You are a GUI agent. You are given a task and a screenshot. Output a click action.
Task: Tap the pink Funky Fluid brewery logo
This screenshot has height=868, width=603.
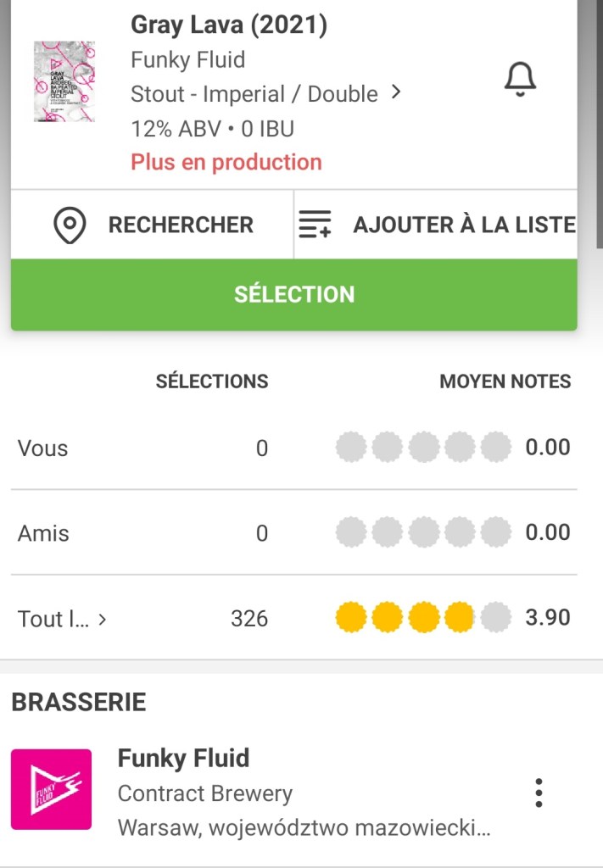click(x=51, y=788)
